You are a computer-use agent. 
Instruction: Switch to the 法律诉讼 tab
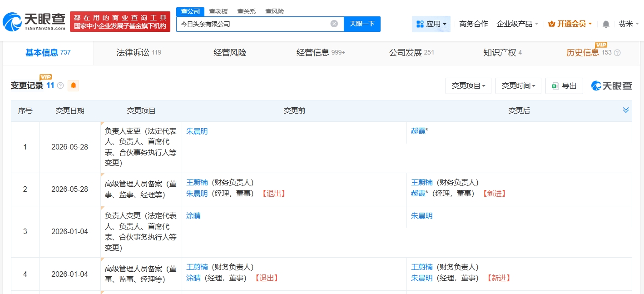(x=139, y=53)
